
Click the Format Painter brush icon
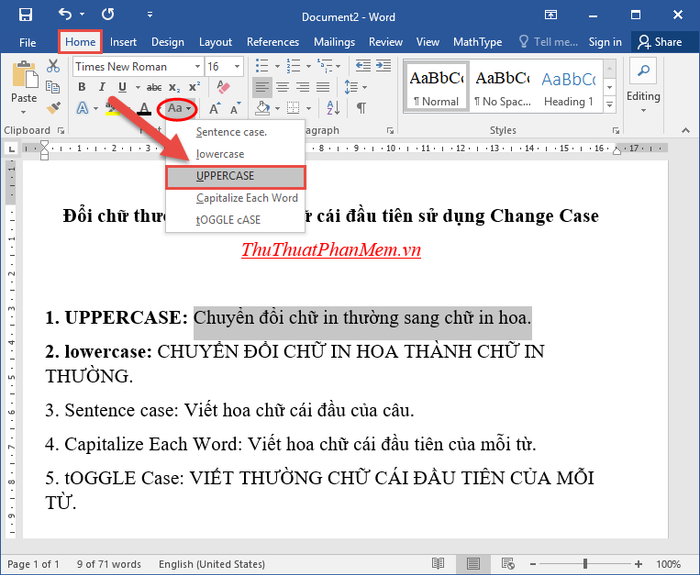point(53,108)
